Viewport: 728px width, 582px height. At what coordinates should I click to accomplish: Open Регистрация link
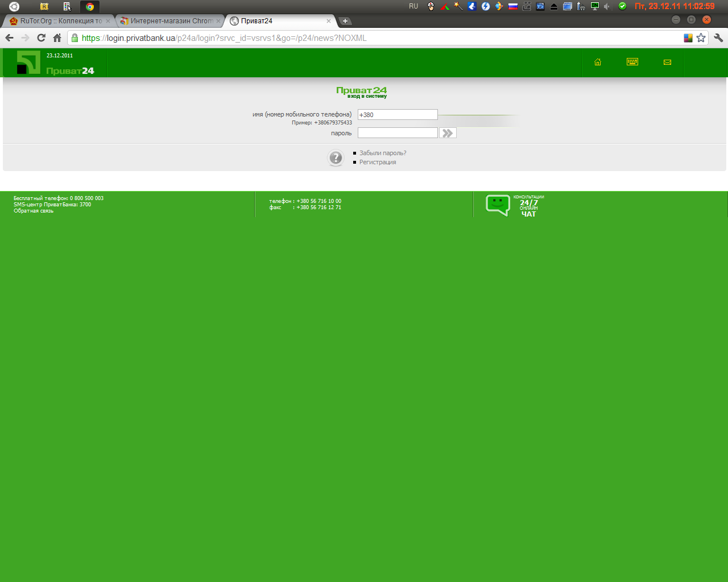(378, 162)
